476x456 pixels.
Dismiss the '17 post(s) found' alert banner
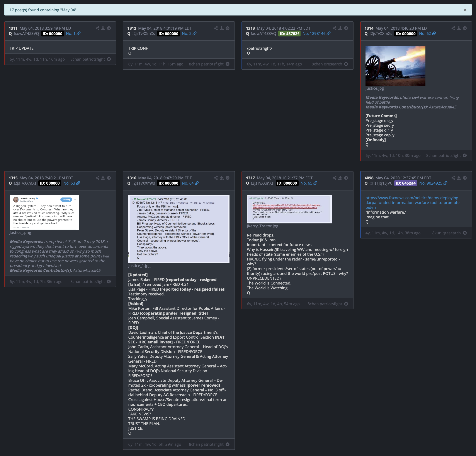pyautogui.click(x=465, y=10)
